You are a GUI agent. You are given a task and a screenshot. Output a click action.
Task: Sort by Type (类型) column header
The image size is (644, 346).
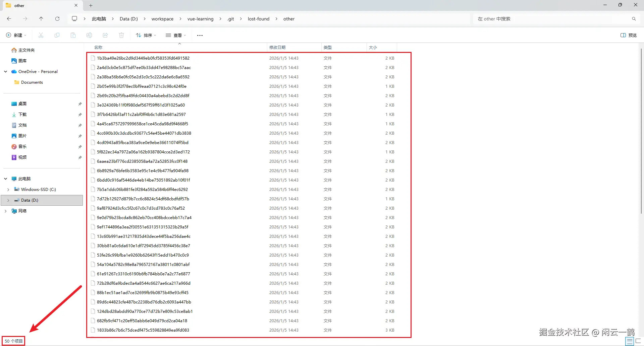click(x=344, y=48)
